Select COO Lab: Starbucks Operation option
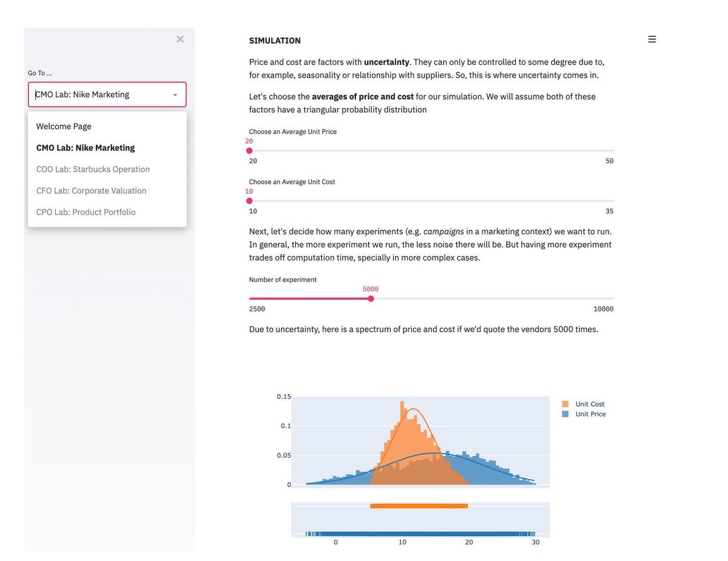The width and height of the screenshot is (728, 561). click(107, 169)
